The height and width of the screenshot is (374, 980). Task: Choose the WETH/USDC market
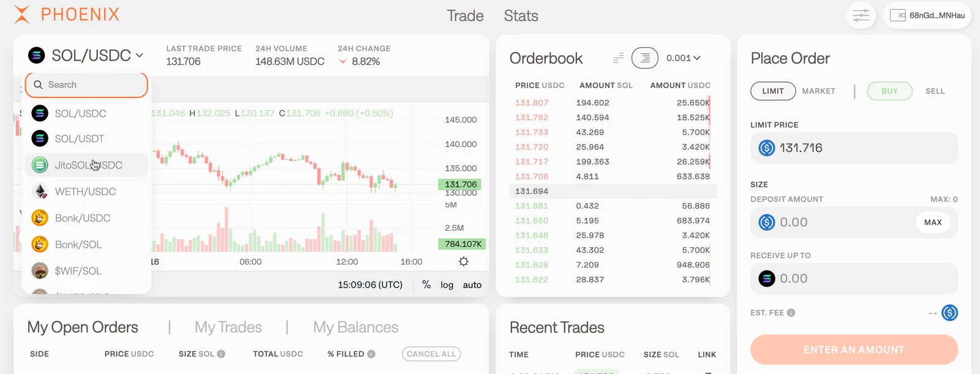coord(86,192)
